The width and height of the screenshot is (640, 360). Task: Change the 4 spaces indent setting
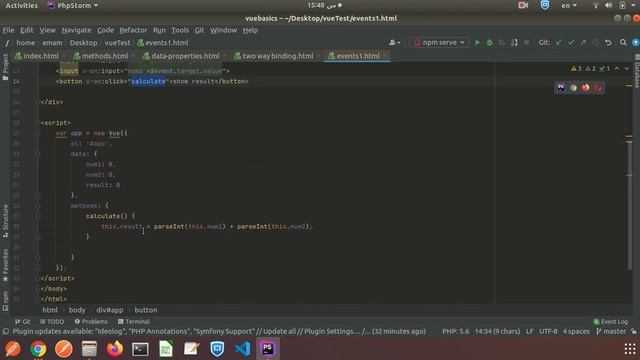point(576,331)
